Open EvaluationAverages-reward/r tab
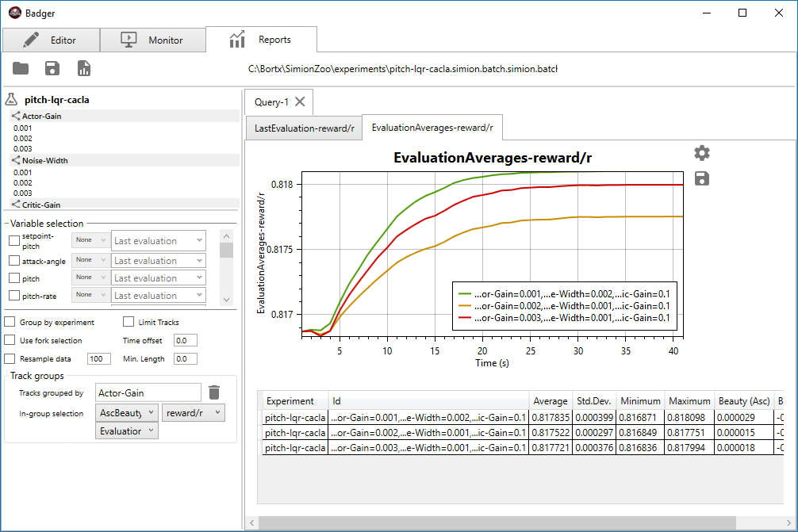This screenshot has height=532, width=798. (432, 127)
